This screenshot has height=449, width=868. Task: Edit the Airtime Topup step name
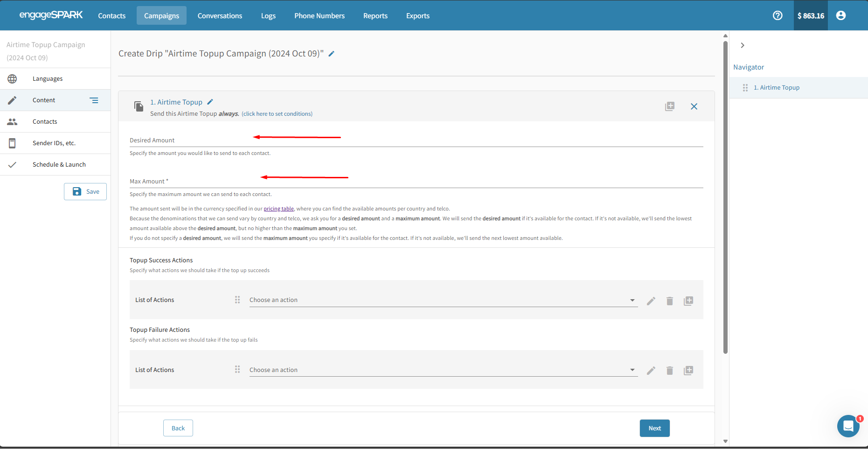point(210,102)
